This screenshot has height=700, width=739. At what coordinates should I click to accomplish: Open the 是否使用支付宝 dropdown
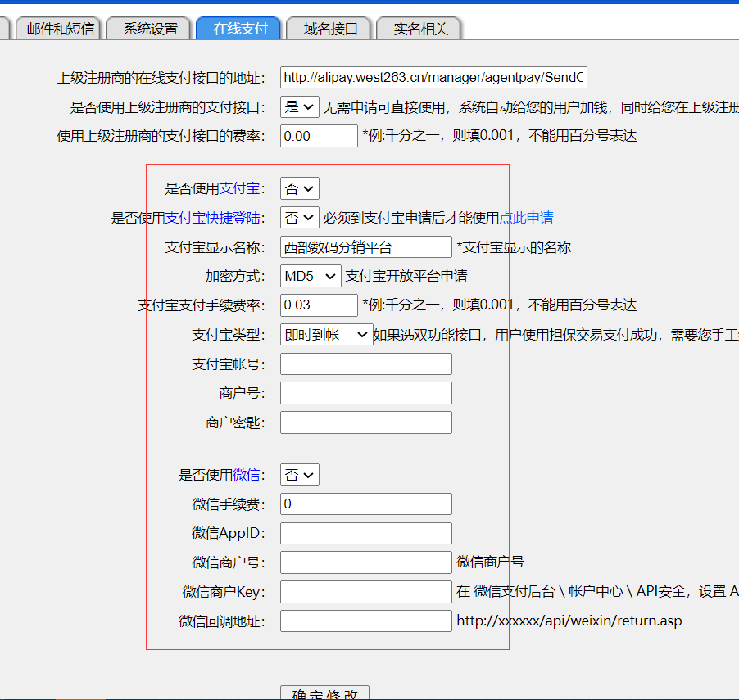pyautogui.click(x=299, y=187)
